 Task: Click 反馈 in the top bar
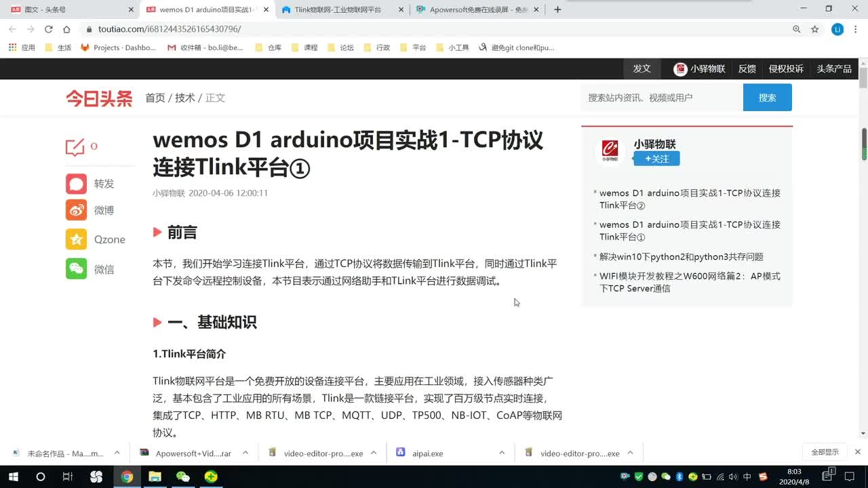747,68
